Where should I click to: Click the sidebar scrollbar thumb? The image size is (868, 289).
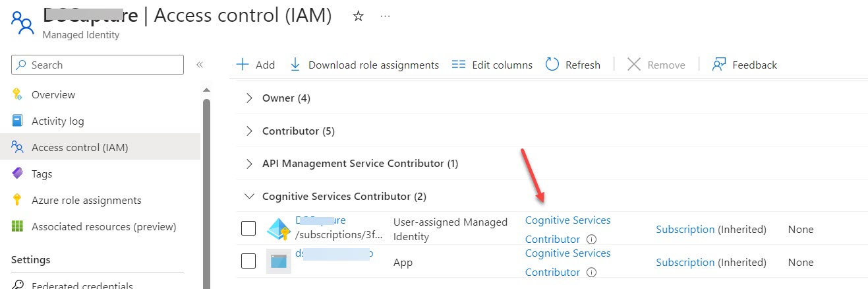tap(206, 194)
